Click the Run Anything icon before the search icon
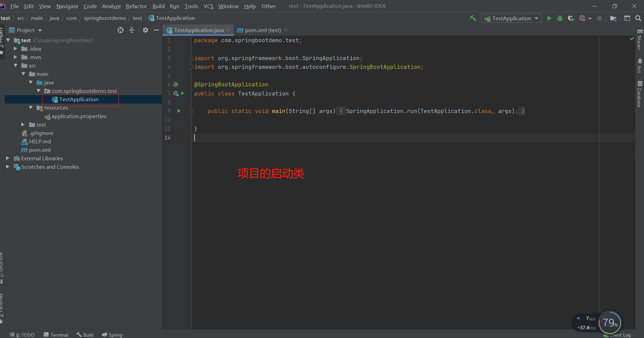The image size is (644, 338). [x=627, y=18]
